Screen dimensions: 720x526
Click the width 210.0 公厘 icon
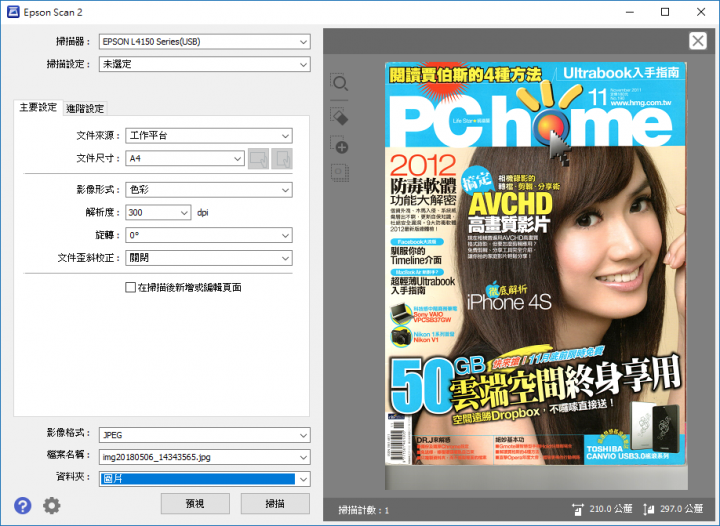[x=577, y=509]
